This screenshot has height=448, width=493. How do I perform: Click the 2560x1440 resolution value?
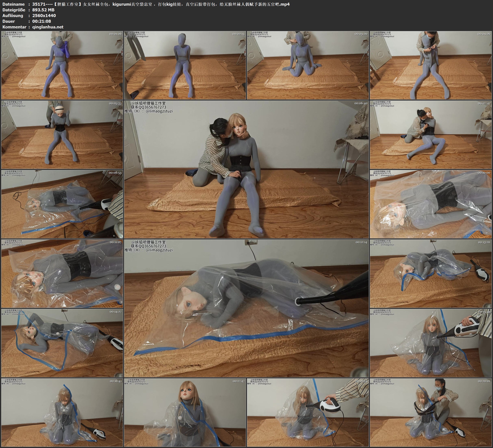click(44, 16)
